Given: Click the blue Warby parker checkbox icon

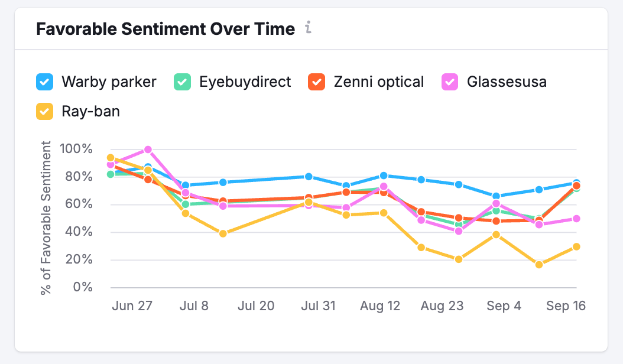Looking at the screenshot, I should click(x=44, y=82).
